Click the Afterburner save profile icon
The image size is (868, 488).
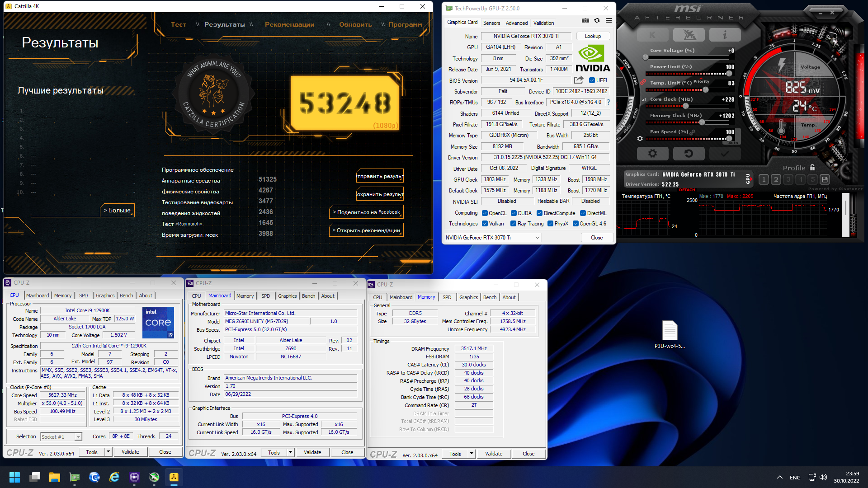click(x=825, y=179)
